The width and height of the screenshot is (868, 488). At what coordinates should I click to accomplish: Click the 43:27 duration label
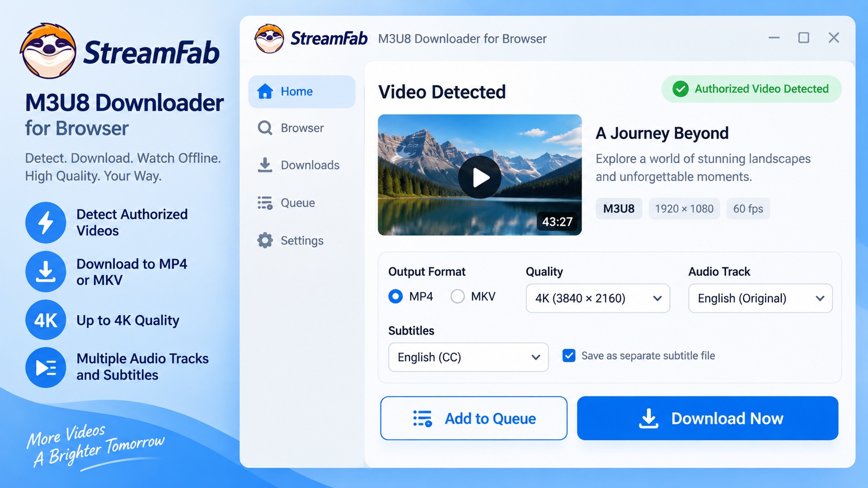click(558, 222)
